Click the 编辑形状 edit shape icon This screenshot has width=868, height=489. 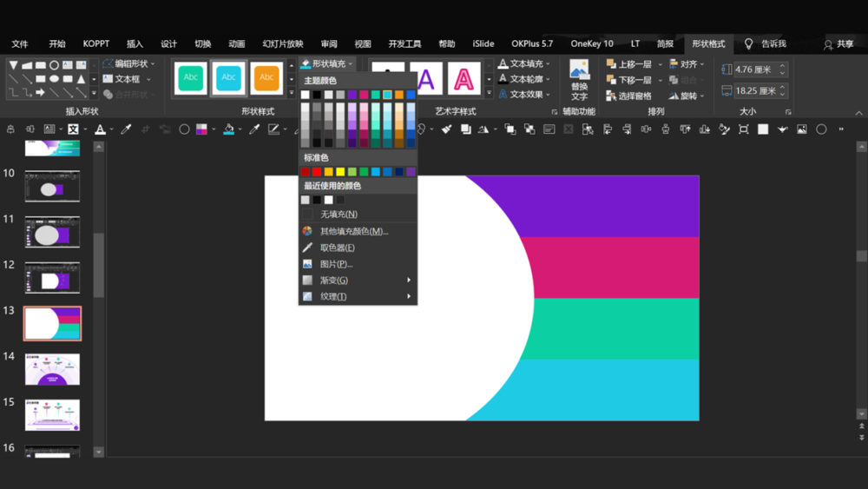pyautogui.click(x=108, y=64)
